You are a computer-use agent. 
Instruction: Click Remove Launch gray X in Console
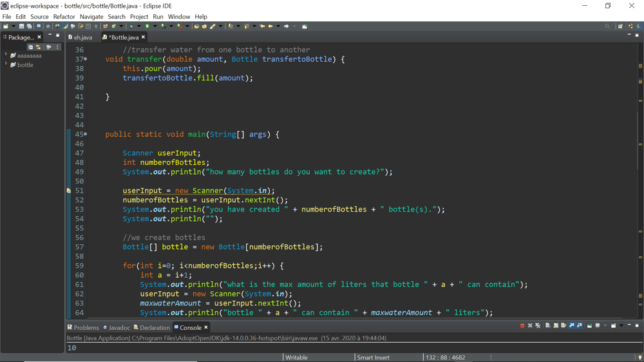(530, 325)
